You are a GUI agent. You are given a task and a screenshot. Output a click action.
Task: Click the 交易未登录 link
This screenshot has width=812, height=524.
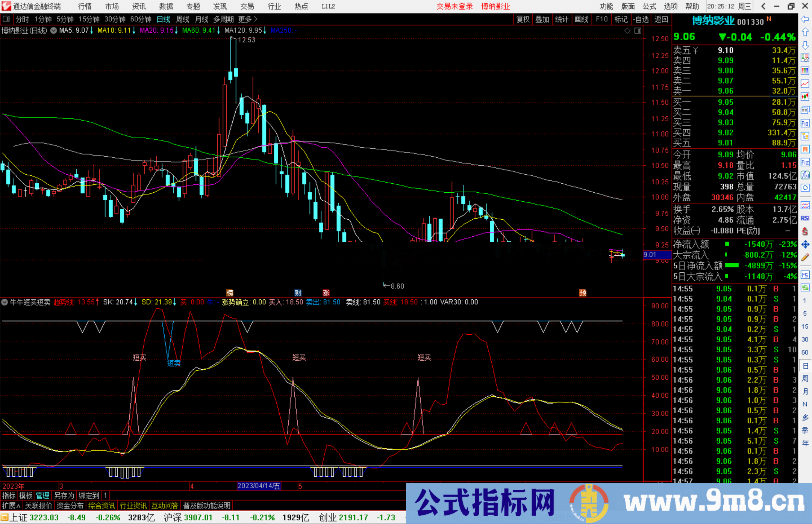pyautogui.click(x=454, y=6)
